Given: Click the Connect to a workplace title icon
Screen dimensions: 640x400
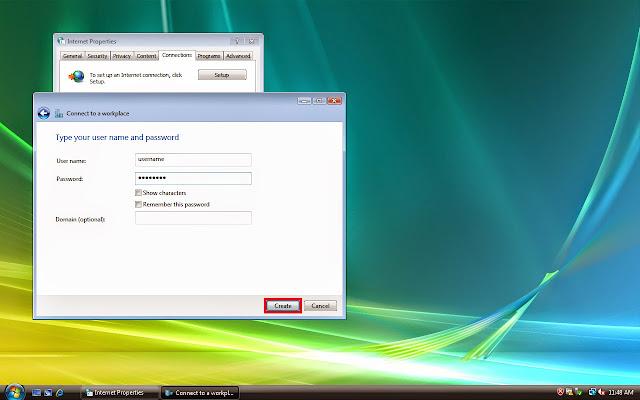Looking at the screenshot, I should pyautogui.click(x=59, y=113).
